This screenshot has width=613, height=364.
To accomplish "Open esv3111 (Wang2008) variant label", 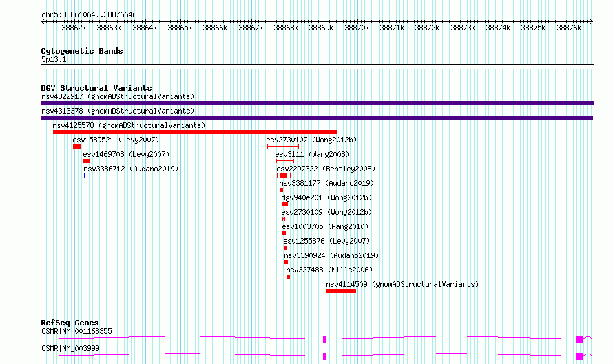I will (313, 154).
